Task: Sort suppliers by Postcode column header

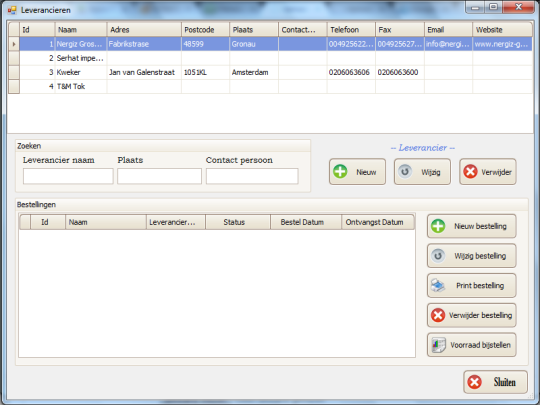Action: [206, 30]
